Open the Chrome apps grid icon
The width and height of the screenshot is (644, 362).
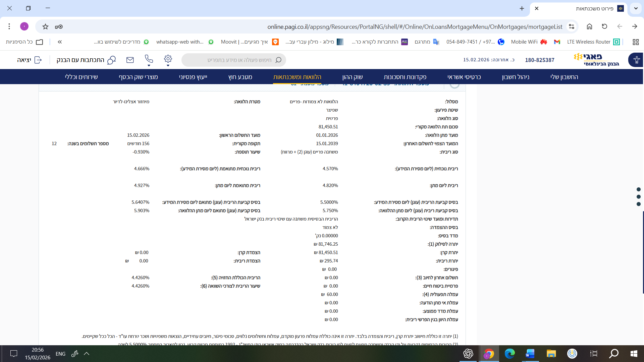click(x=636, y=42)
